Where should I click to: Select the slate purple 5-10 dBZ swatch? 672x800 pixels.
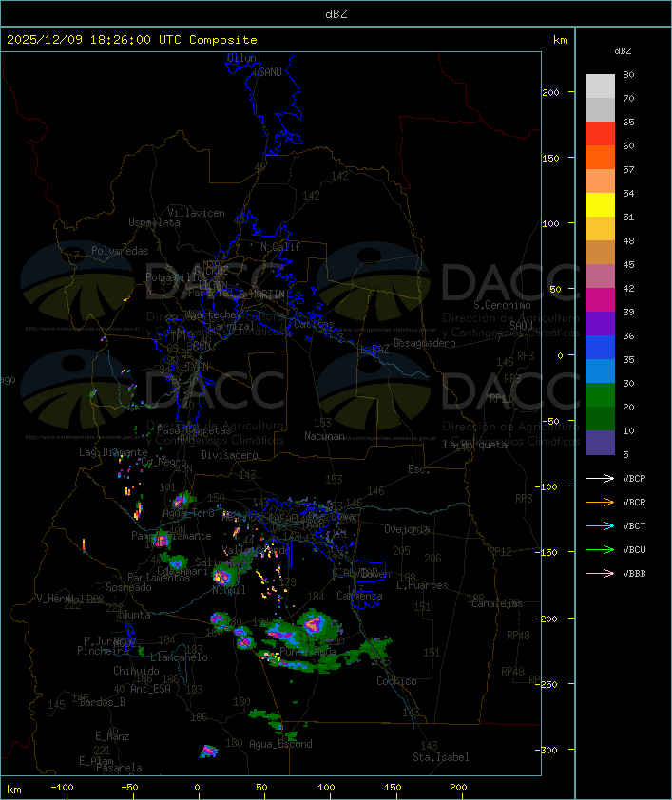[600, 443]
